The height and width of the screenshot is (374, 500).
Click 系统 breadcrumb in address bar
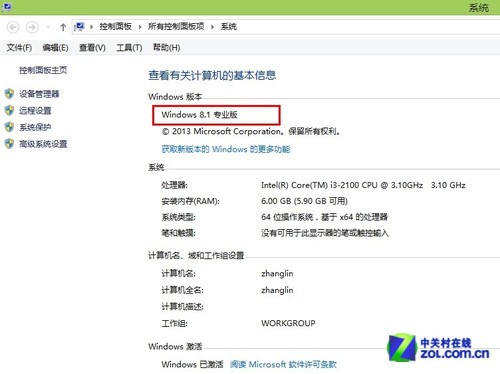click(x=229, y=26)
